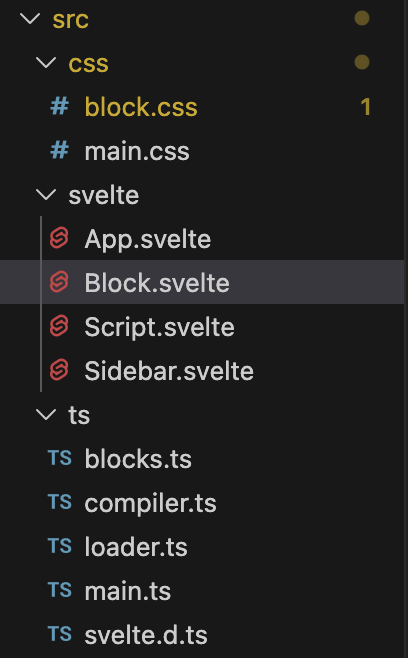
Task: Open the svelte.d.ts file
Action: tap(146, 635)
